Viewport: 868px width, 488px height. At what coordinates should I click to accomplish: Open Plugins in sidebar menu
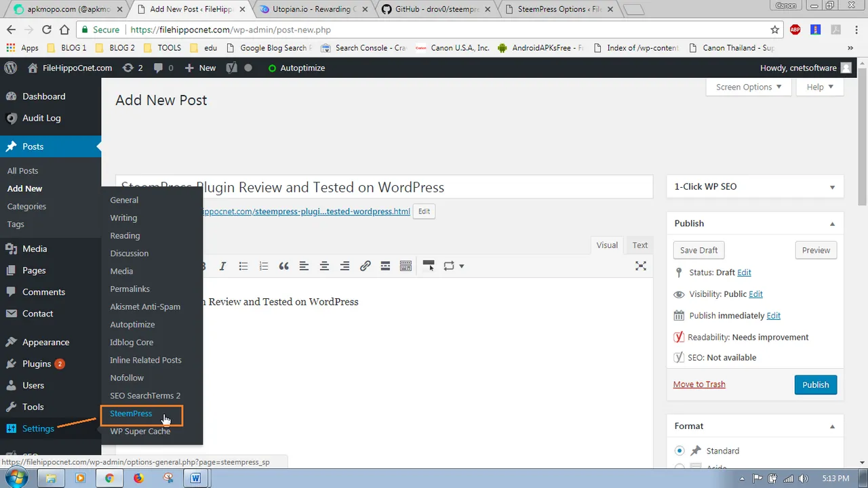(37, 364)
